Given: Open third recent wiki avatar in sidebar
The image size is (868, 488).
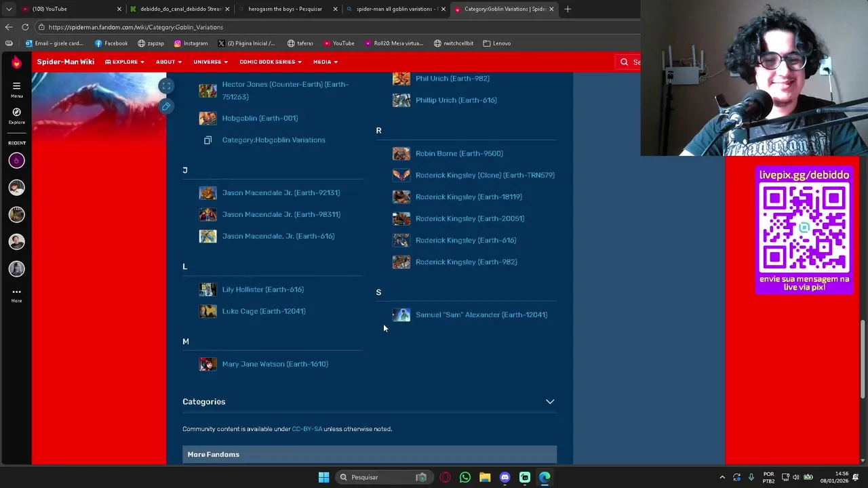Looking at the screenshot, I should pos(17,215).
